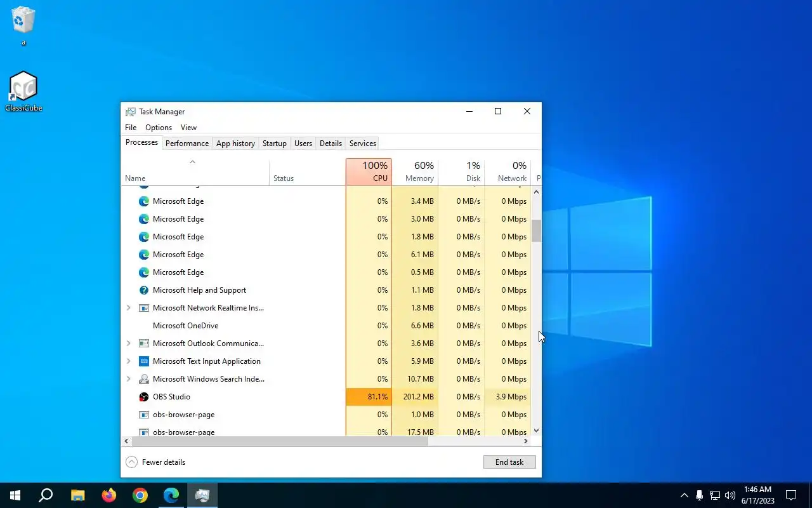
Task: Sort by the Memory column header
Action: coord(415,172)
